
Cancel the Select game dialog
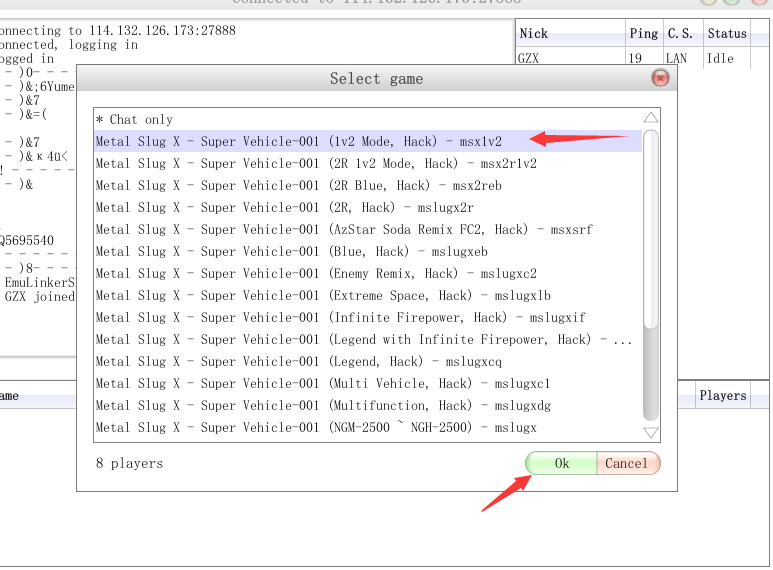[x=628, y=463]
